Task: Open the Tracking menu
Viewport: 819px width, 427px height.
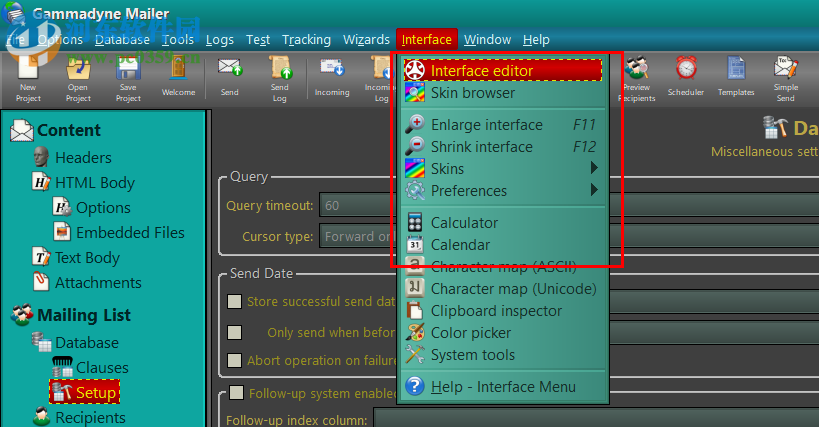Action: 307,40
